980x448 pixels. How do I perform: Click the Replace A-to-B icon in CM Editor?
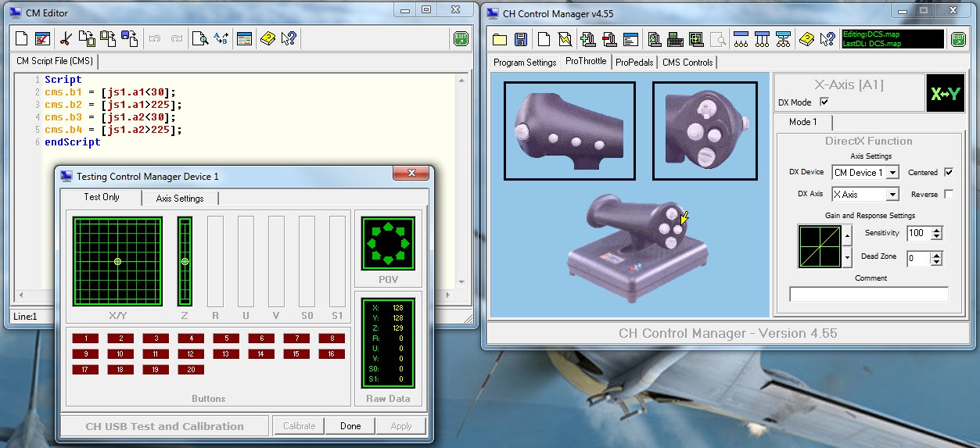(x=221, y=38)
